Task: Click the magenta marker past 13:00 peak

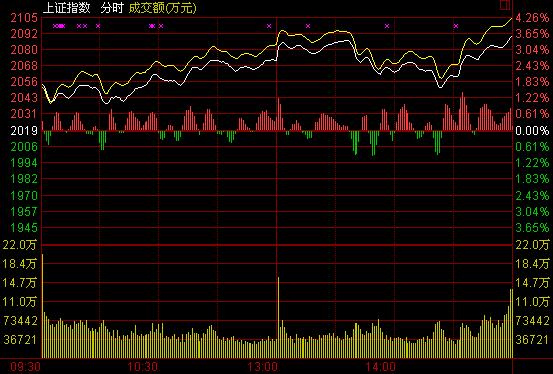Action: (x=308, y=26)
